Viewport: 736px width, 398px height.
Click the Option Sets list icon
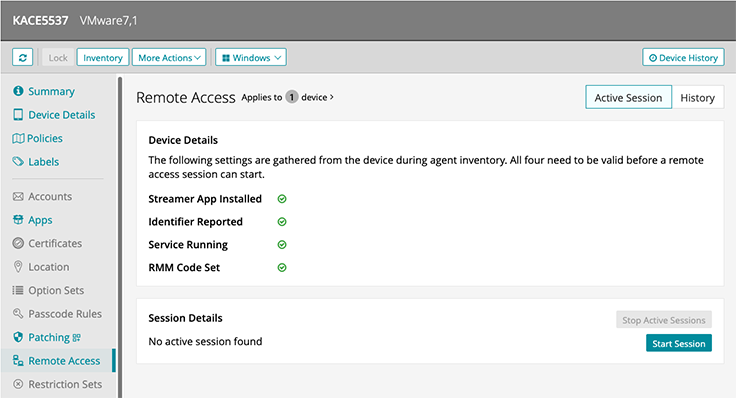[x=18, y=290]
